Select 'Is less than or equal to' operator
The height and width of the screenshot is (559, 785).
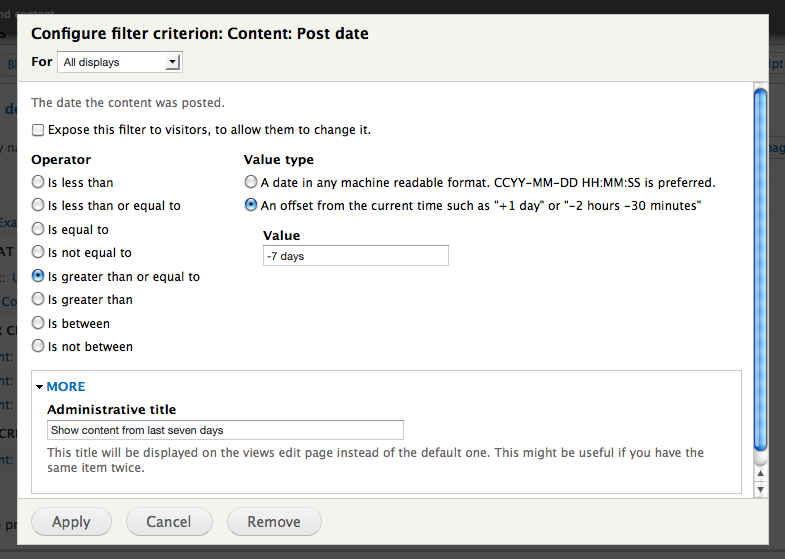(38, 206)
